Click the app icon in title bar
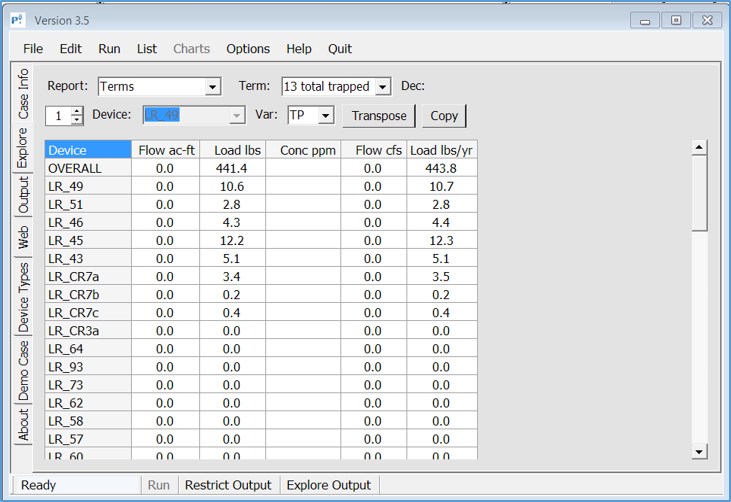The width and height of the screenshot is (731, 502). 18,20
